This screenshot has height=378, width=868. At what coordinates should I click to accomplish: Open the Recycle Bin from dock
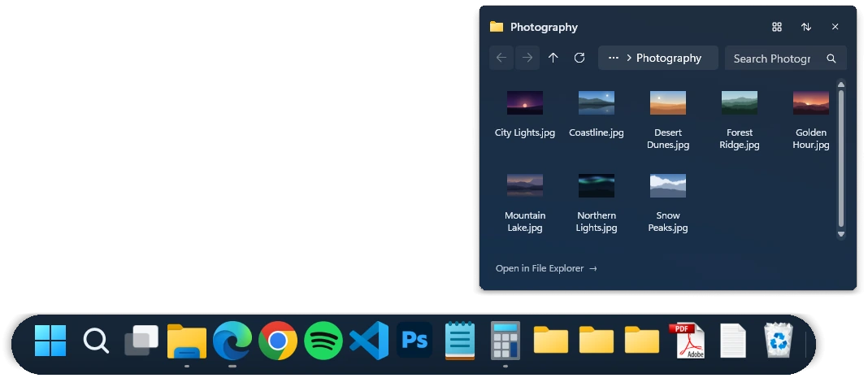[x=779, y=341]
